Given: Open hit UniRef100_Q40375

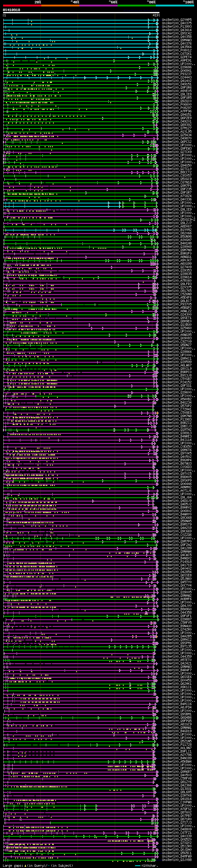Looking at the screenshot, I should 177,23.
